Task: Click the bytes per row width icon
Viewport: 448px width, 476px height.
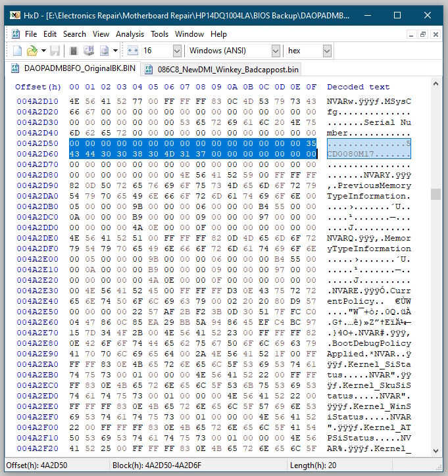Action: pos(133,51)
